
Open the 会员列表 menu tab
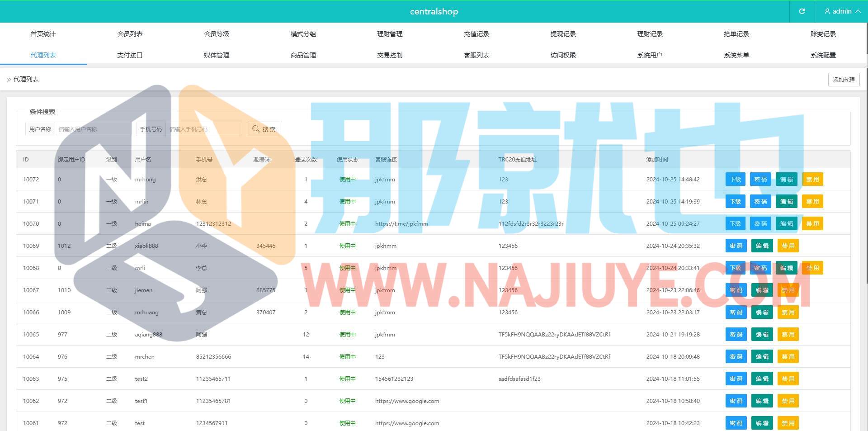point(130,34)
